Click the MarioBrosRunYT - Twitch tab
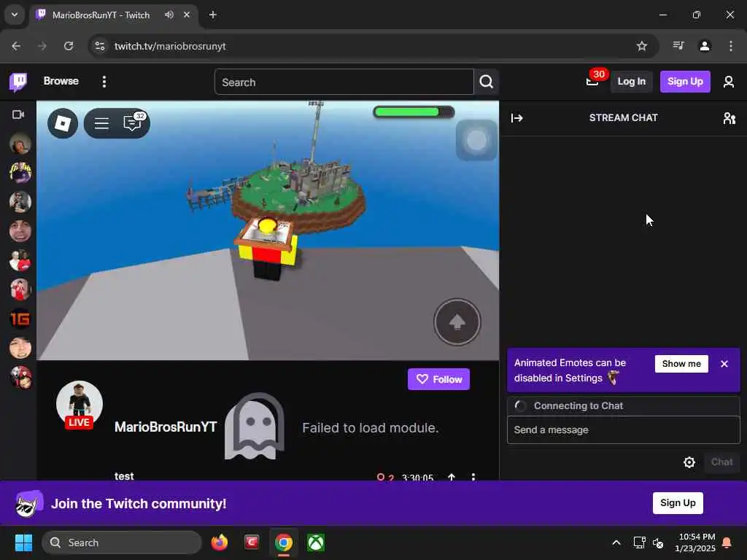This screenshot has width=747, height=560. pos(113,15)
